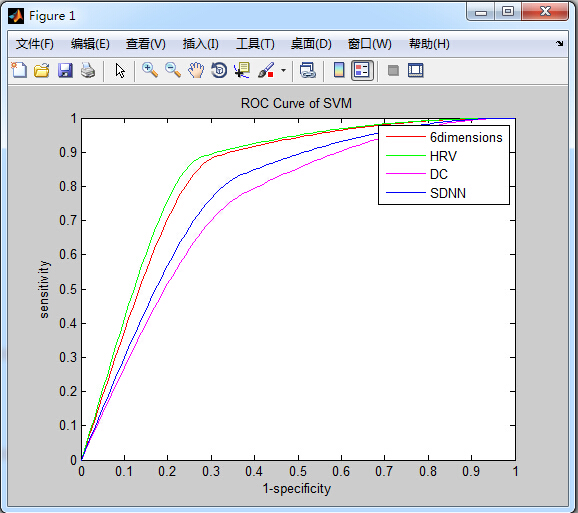Viewport: 578px width, 513px height.
Task: Enable the Rotate 3D tool
Action: point(219,70)
